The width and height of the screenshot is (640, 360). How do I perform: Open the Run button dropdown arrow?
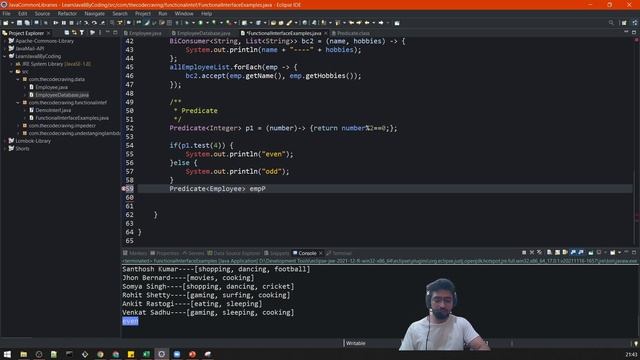coord(207,23)
